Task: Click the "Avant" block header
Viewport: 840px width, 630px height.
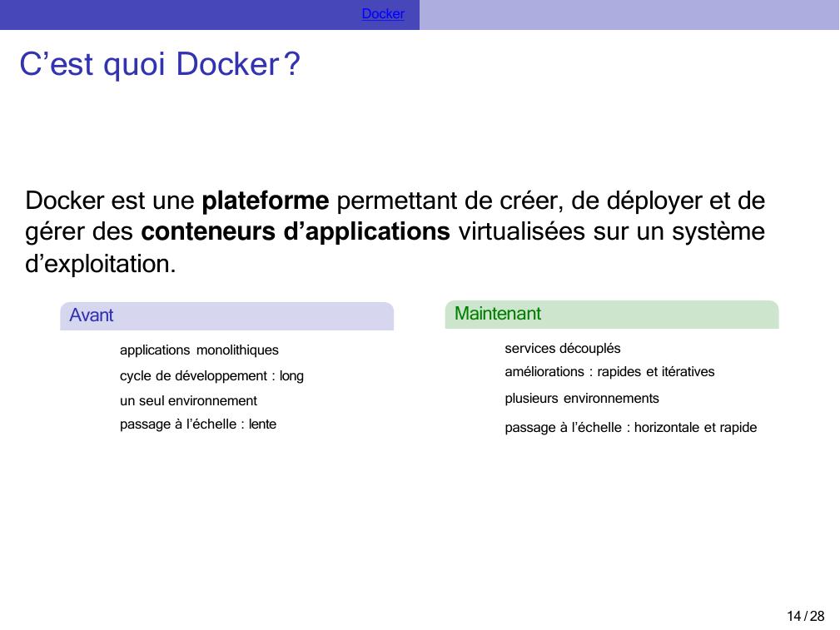Action: (226, 316)
